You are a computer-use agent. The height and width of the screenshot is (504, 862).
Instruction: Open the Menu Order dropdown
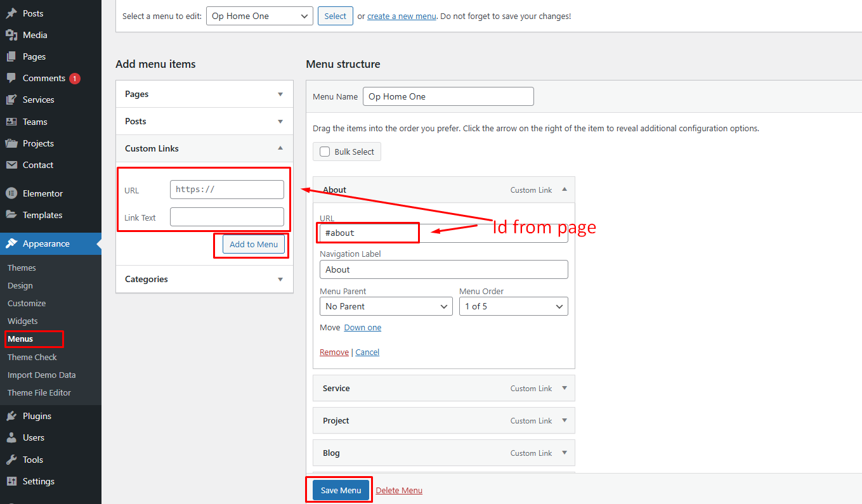point(514,306)
